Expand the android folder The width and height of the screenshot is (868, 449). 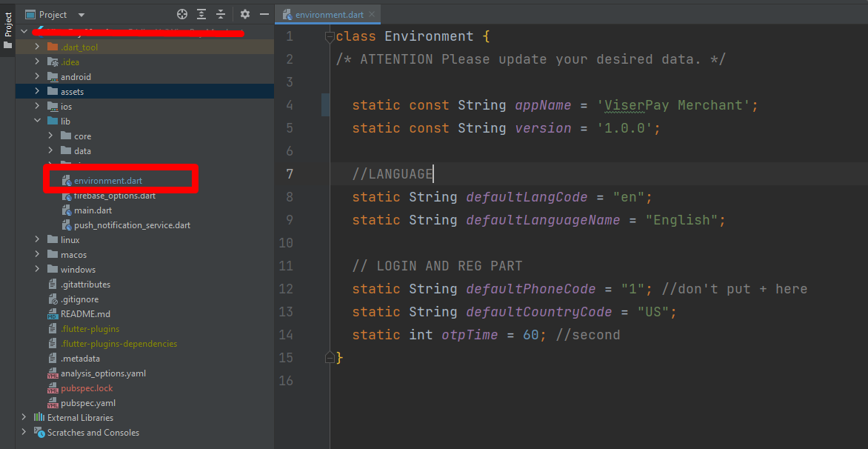click(x=37, y=77)
